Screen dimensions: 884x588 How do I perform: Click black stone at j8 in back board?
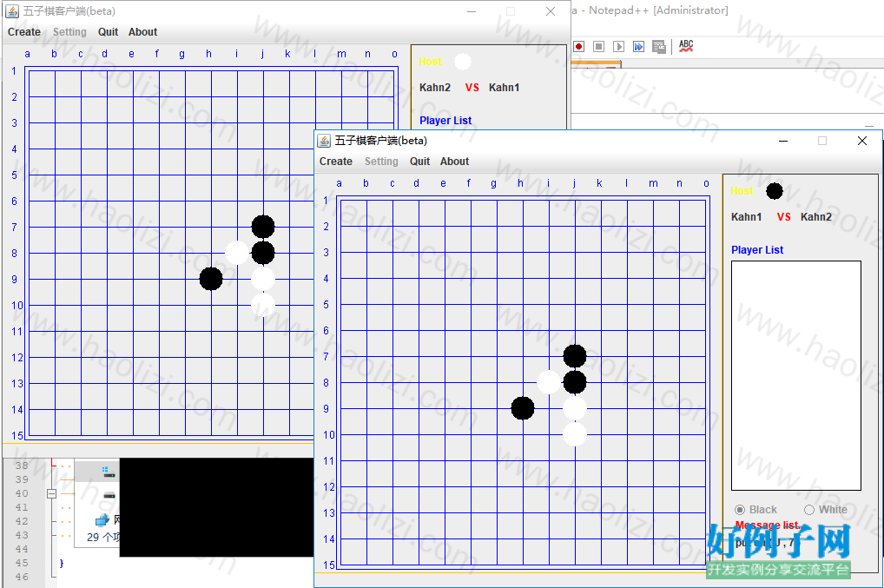[263, 253]
